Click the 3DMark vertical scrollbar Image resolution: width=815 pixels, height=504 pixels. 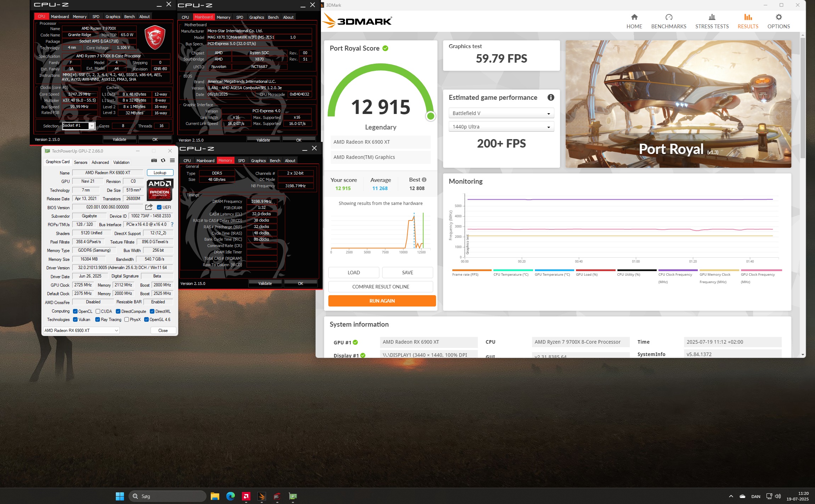802,97
